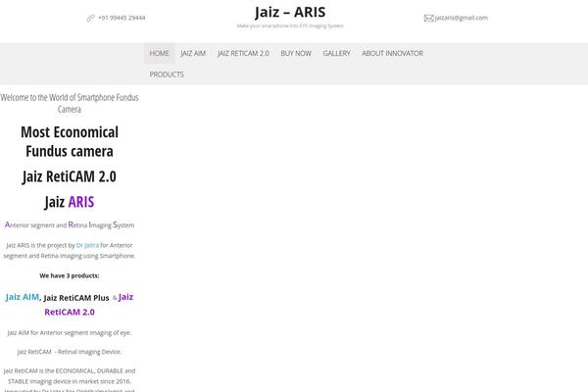Click the Jaiz – ARIS site title
This screenshot has width=588, height=392.
[290, 12]
